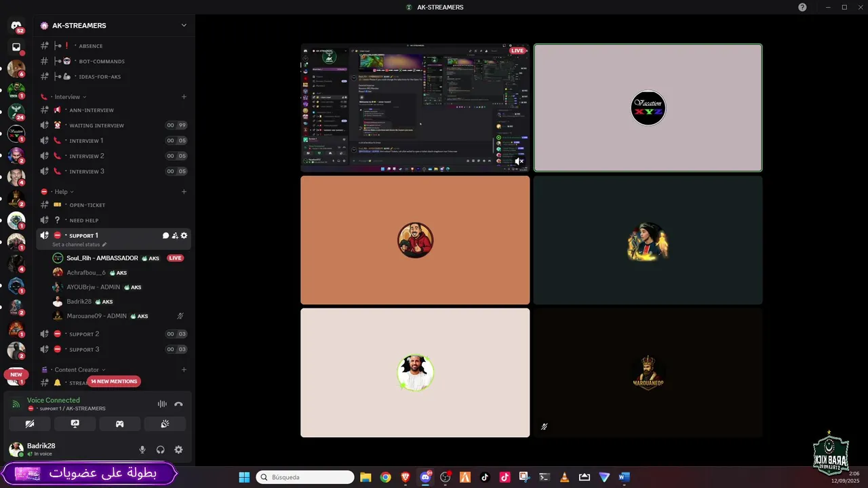The image size is (868, 488).
Task: Click the speaker icon on the live stream tile
Action: 519,161
